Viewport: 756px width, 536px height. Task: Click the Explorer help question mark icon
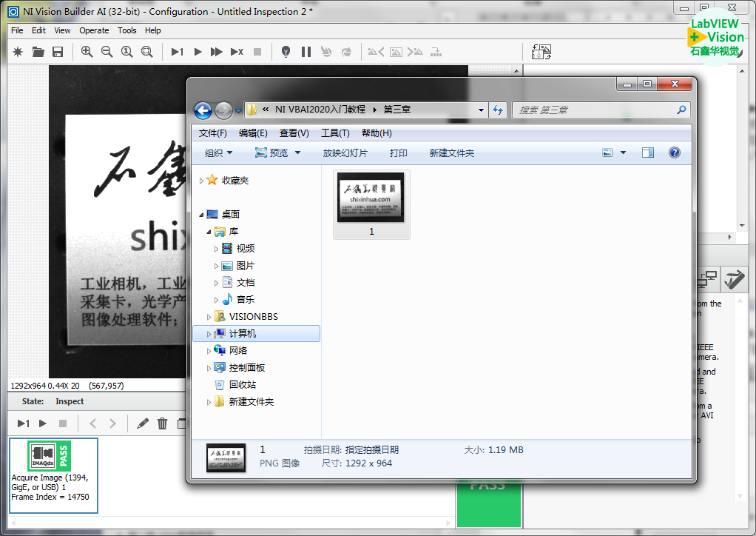(674, 153)
